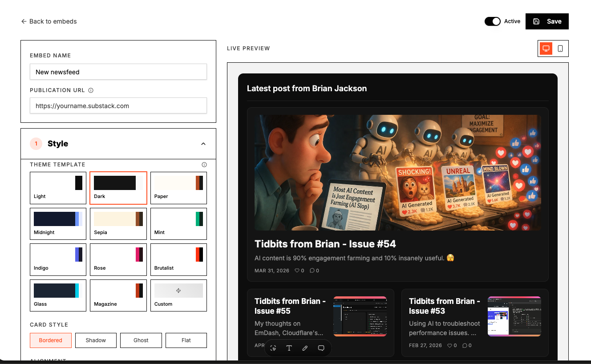Select the text tool in floating toolbar

click(289, 348)
